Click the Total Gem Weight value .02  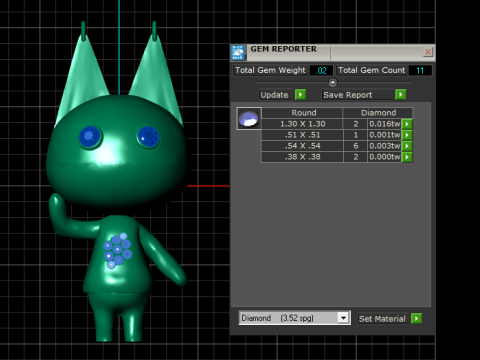coord(321,70)
